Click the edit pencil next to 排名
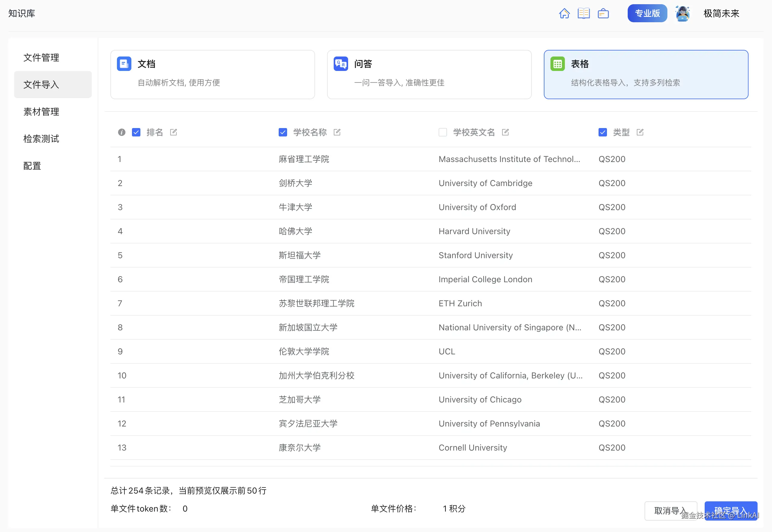This screenshot has height=532, width=772. tap(173, 132)
